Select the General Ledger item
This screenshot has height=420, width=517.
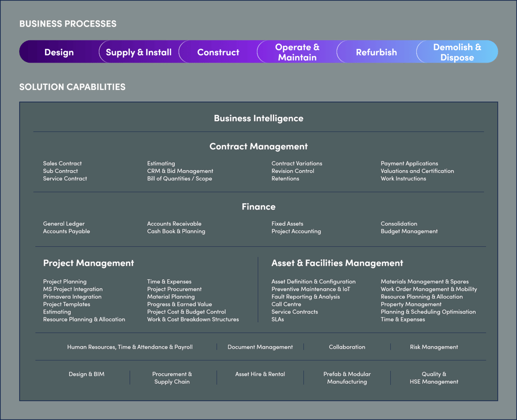click(64, 223)
